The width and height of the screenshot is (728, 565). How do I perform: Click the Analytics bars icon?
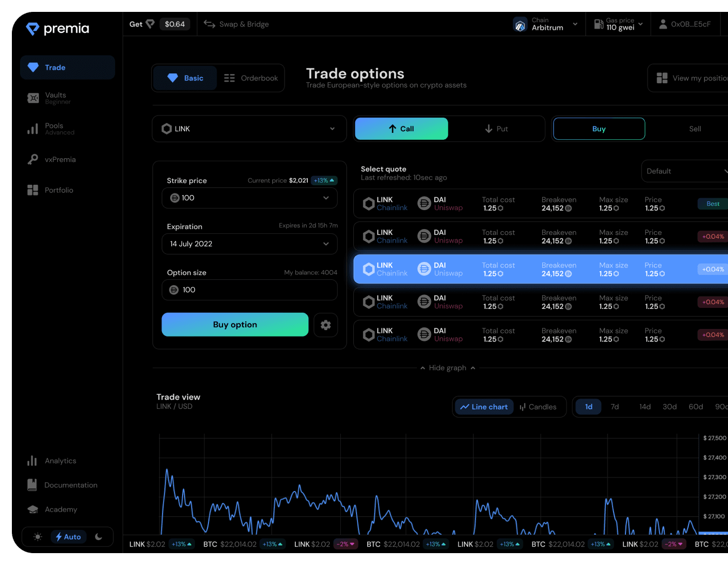click(32, 461)
